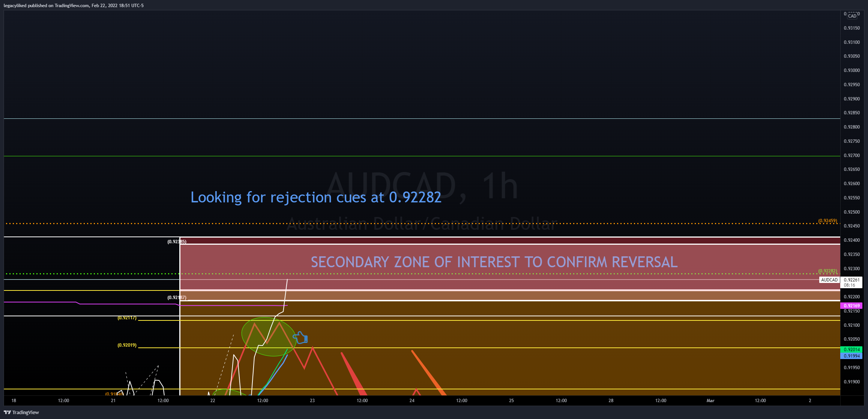Click the 0.92850 price axis value
The width and height of the screenshot is (868, 419).
851,113
